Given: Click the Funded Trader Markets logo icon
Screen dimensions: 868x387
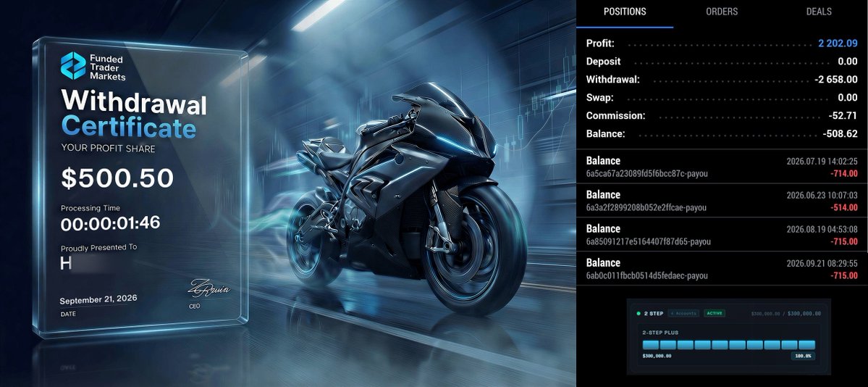Looking at the screenshot, I should coord(73,65).
